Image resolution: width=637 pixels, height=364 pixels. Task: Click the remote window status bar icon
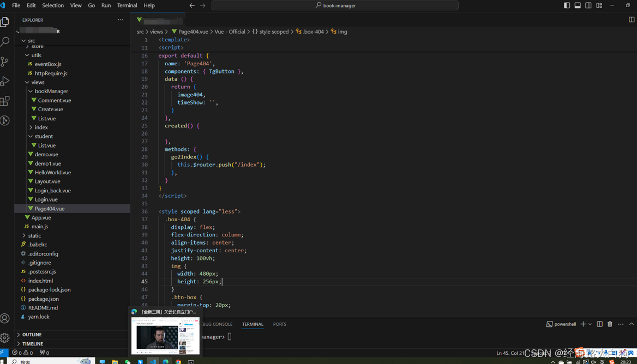coord(3,353)
